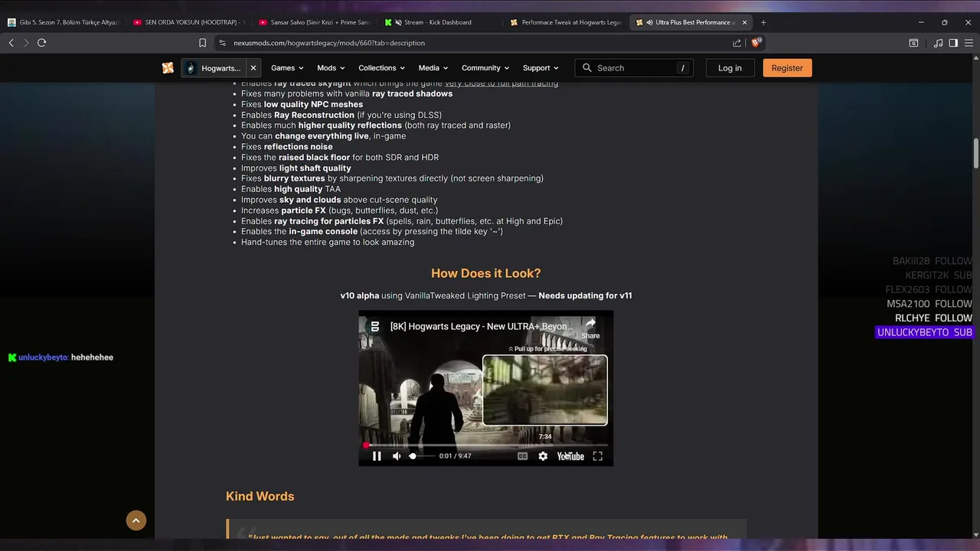980x551 pixels.
Task: Click the share icon in the address bar
Action: click(x=737, y=43)
